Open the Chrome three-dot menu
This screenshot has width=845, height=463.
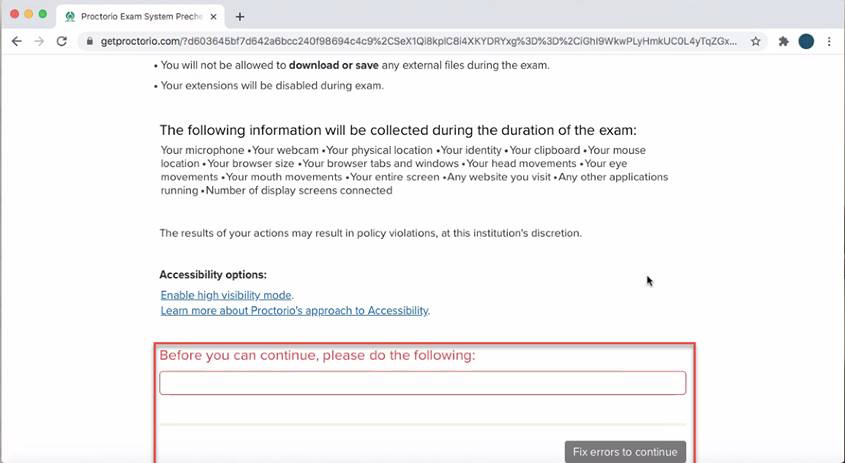(829, 42)
